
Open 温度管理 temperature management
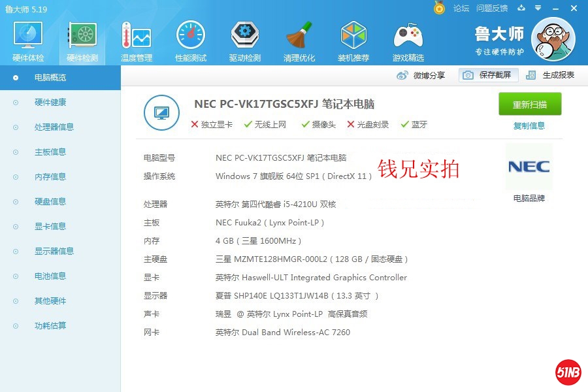pos(137,41)
